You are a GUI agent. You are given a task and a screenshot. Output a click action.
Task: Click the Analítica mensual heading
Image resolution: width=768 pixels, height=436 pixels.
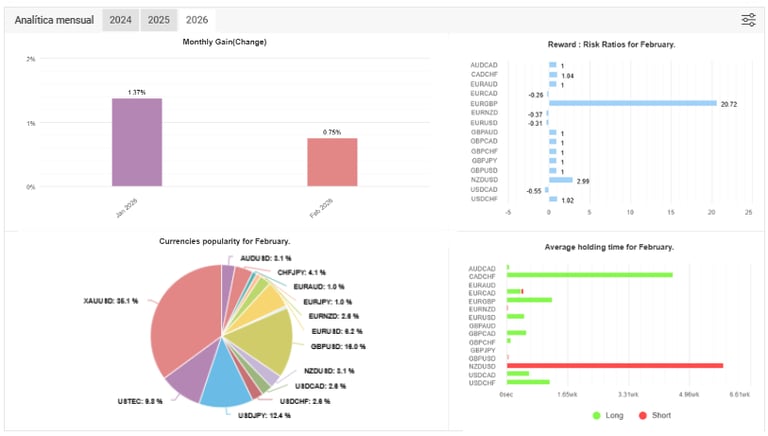(54, 20)
